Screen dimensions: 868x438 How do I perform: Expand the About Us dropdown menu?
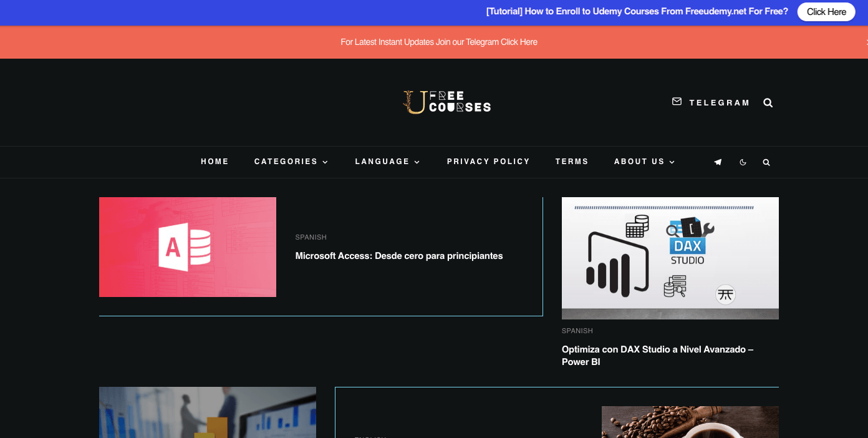pos(644,162)
